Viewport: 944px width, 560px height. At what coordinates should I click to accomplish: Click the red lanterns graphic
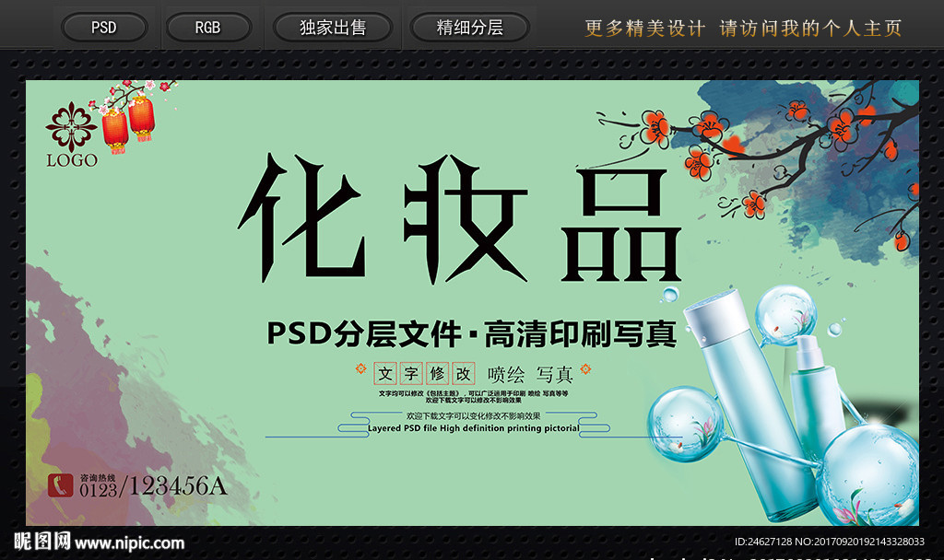(128, 124)
